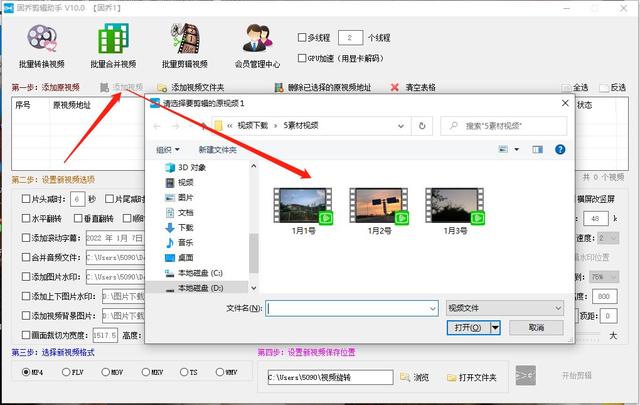Select MOV format radio button
The image size is (640, 405).
105,372
